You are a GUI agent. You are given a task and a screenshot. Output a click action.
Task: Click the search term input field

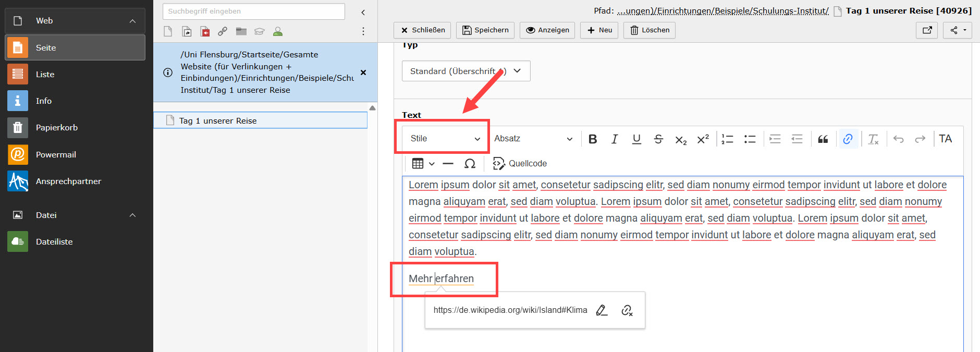(253, 11)
